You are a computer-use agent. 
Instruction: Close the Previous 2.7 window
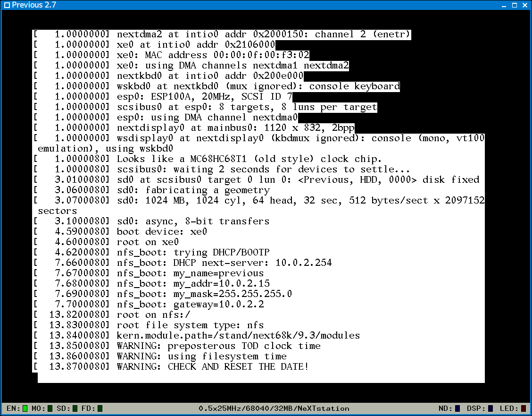pyautogui.click(x=525, y=5)
